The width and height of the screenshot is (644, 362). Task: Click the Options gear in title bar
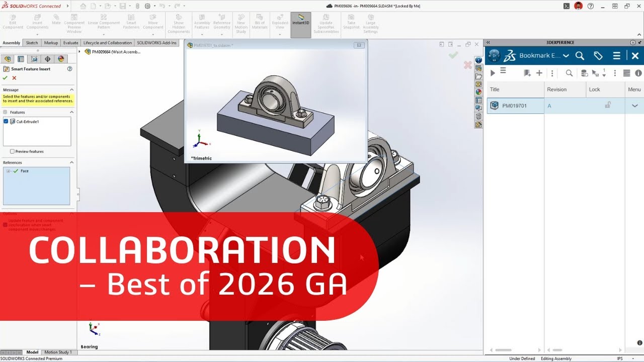point(147,6)
